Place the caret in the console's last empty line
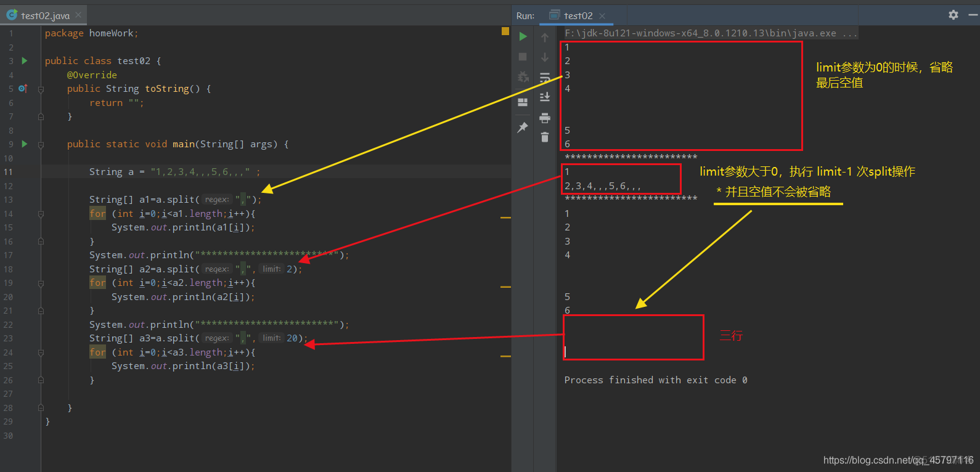This screenshot has width=980, height=472. pos(565,352)
